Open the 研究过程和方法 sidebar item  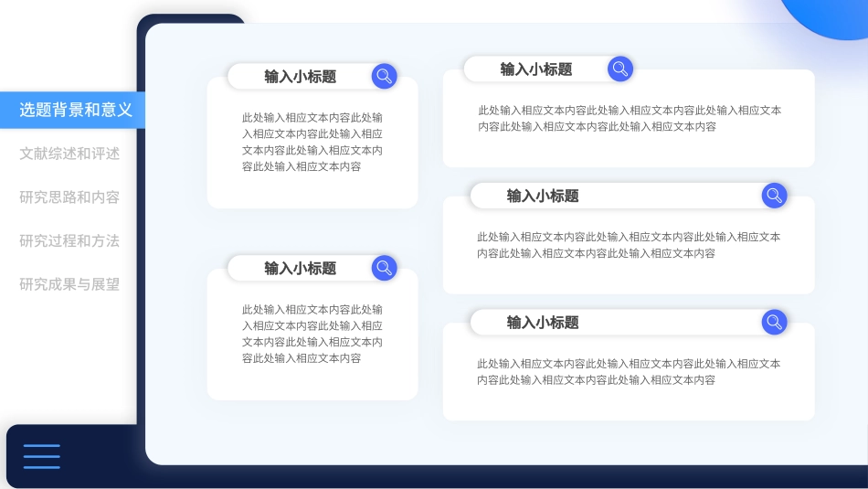coord(69,241)
